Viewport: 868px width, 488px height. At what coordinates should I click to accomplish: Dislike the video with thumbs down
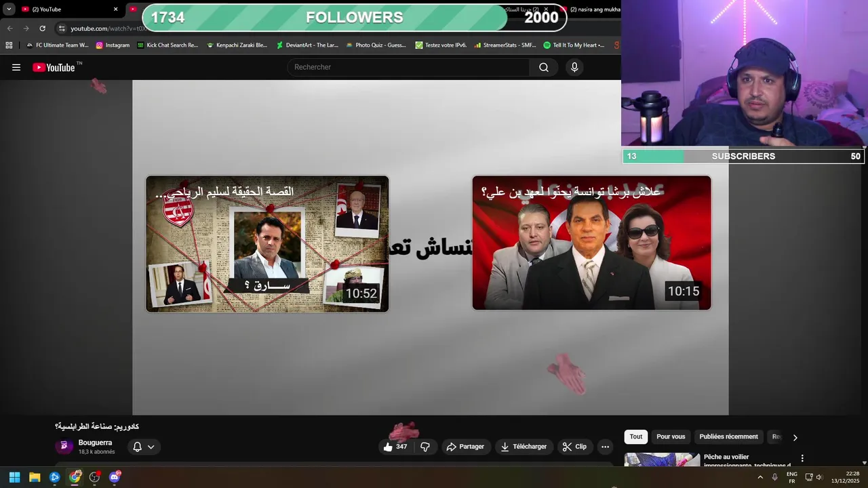click(x=425, y=447)
